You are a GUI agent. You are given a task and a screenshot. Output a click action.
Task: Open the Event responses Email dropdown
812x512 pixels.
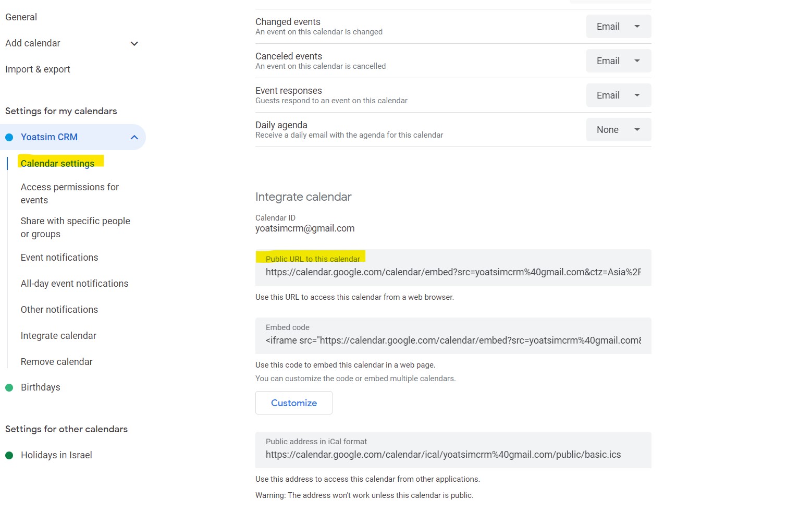coord(619,95)
